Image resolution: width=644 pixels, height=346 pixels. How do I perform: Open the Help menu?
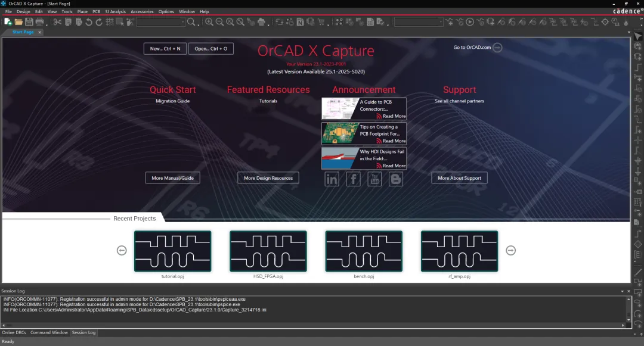tap(205, 11)
